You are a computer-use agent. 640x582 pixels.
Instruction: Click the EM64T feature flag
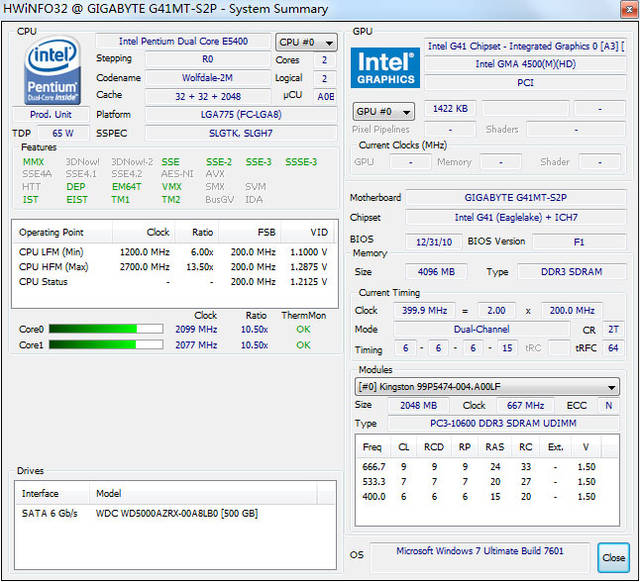(127, 187)
